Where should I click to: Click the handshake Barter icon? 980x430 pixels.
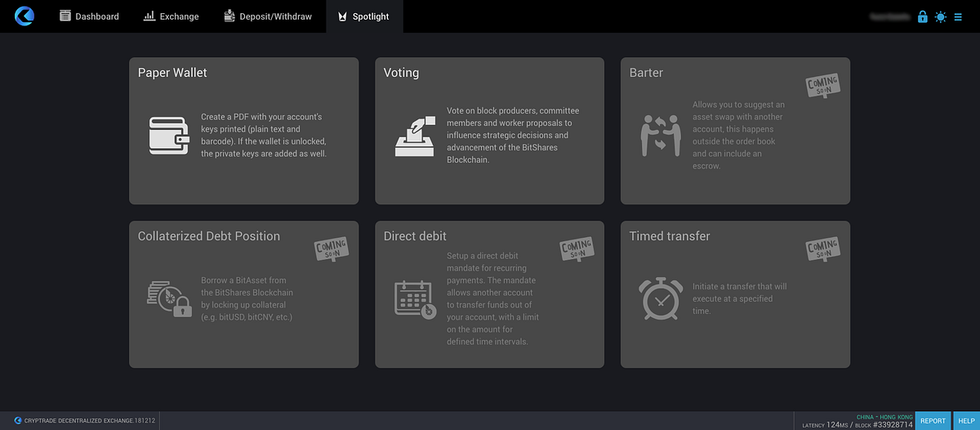click(x=661, y=136)
